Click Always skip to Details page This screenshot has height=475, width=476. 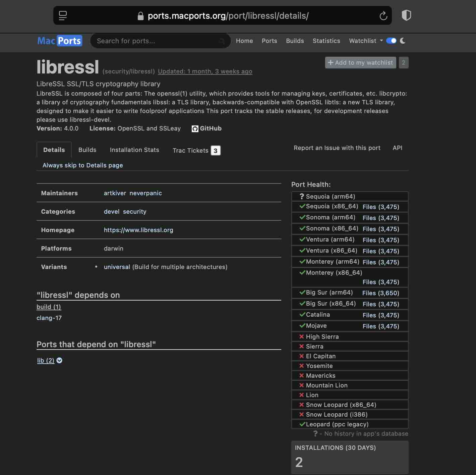pyautogui.click(x=83, y=165)
